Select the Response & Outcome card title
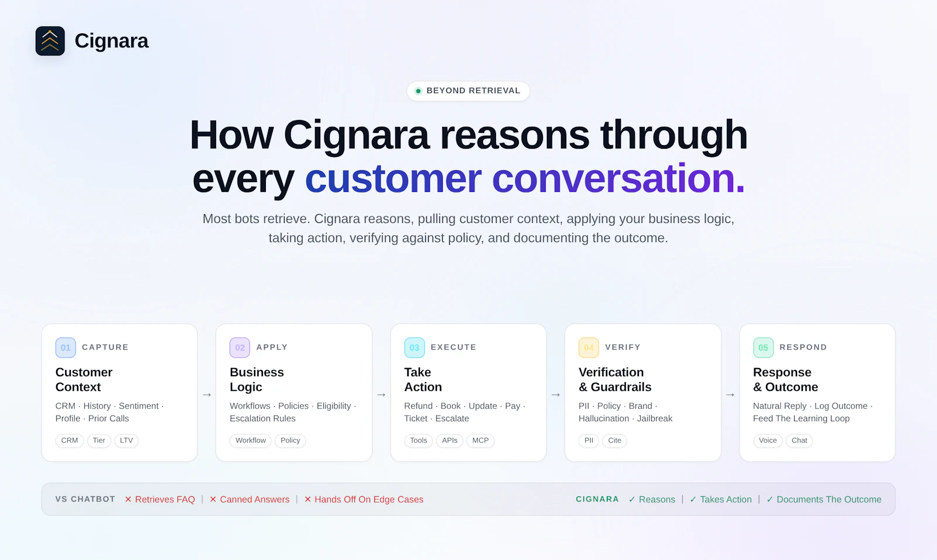 pos(785,380)
